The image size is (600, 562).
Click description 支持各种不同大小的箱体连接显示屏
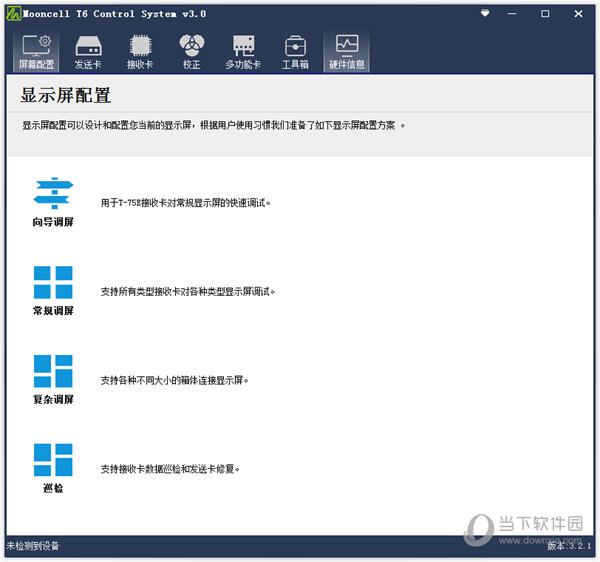click(x=174, y=380)
